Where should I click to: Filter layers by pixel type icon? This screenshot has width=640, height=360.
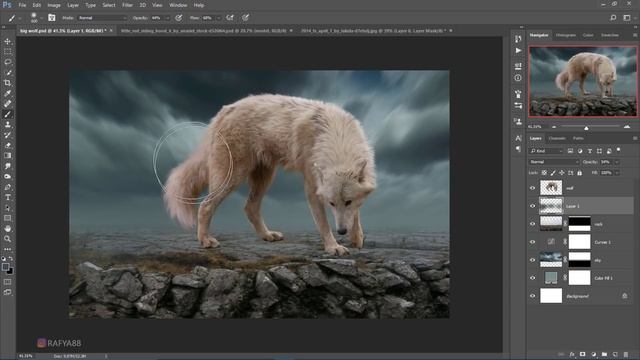click(x=570, y=151)
